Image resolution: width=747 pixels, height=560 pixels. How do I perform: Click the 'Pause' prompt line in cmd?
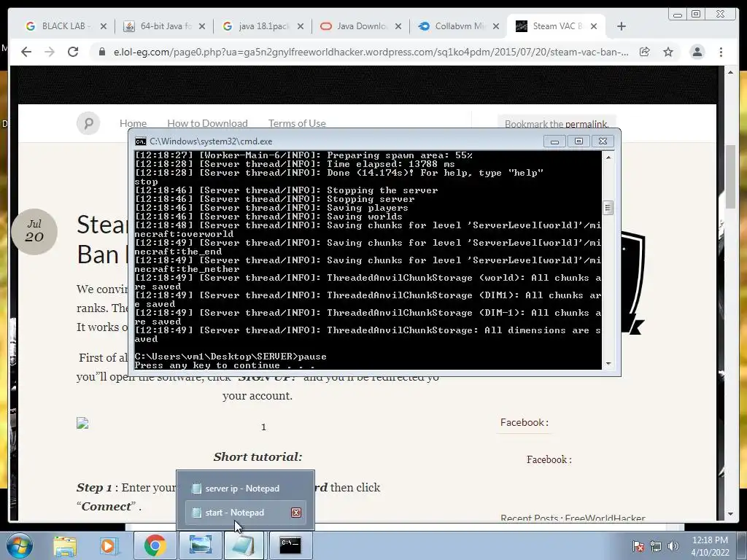(x=231, y=357)
